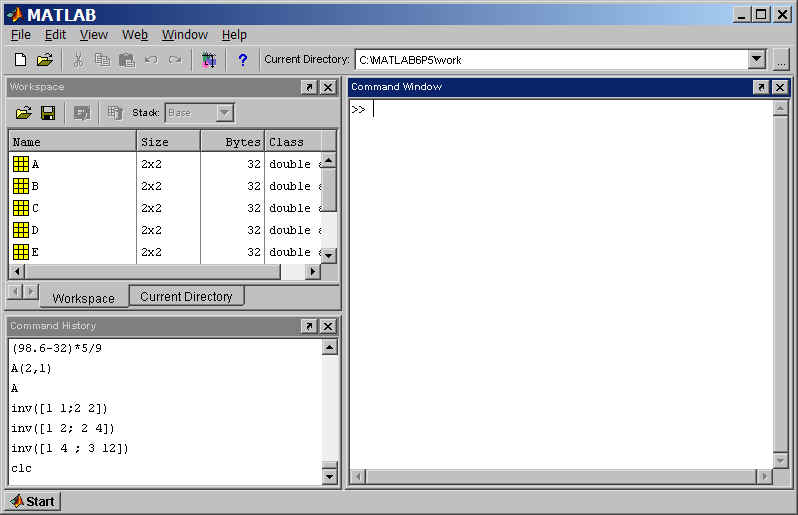The height and width of the screenshot is (515, 798).
Task: Click the Redo arrow icon
Action: coord(175,60)
